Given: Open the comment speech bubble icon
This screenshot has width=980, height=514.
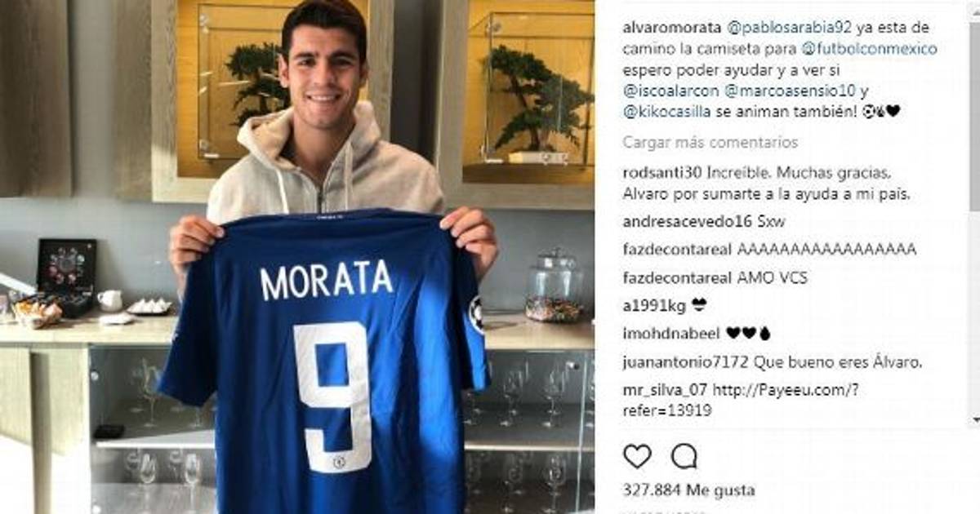Looking at the screenshot, I should pyautogui.click(x=684, y=456).
